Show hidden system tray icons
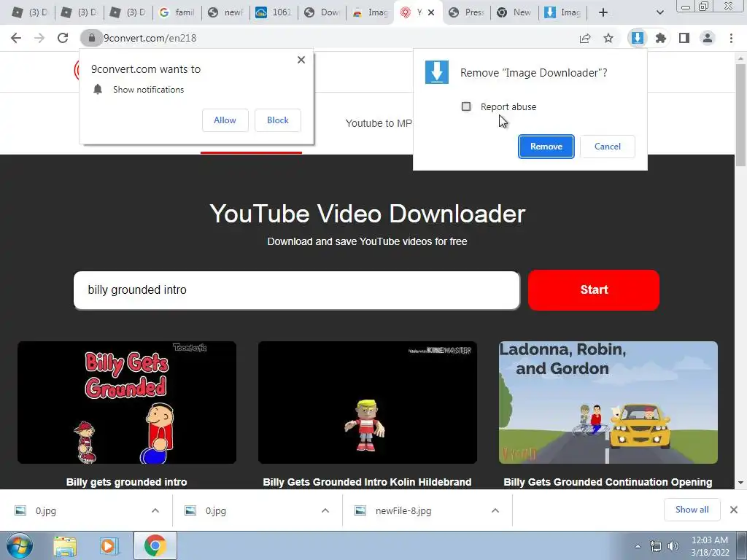 click(x=638, y=546)
